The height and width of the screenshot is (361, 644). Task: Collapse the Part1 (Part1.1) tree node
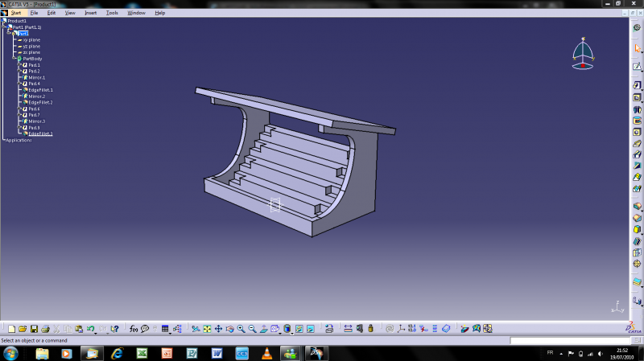[4, 27]
